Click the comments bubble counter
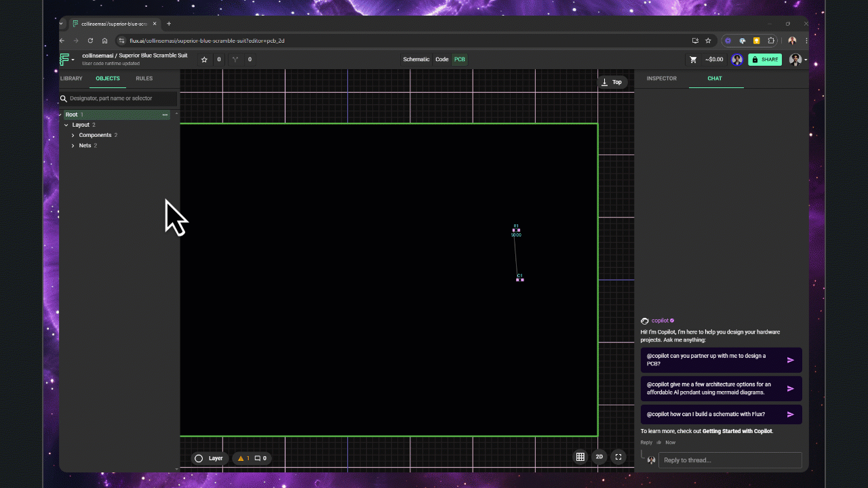The height and width of the screenshot is (488, 868). point(260,458)
